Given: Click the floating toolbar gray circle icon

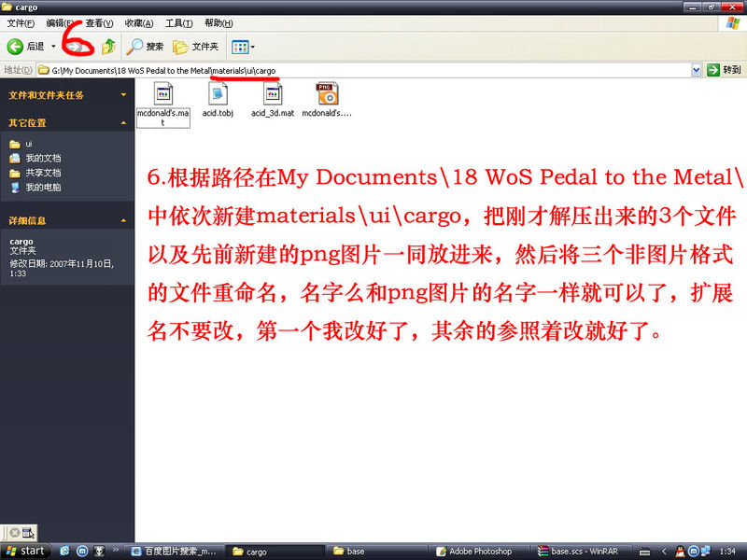Looking at the screenshot, I should coord(15,532).
